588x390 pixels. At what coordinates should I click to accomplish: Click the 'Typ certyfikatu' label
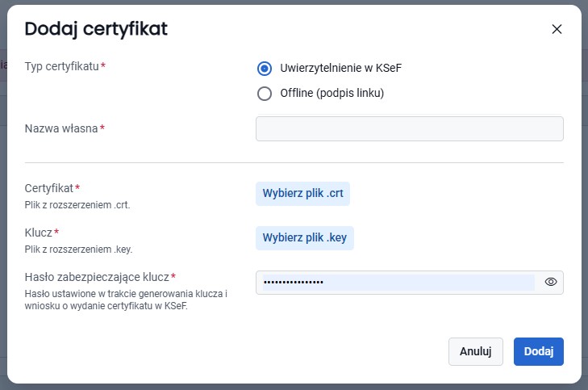pos(62,66)
